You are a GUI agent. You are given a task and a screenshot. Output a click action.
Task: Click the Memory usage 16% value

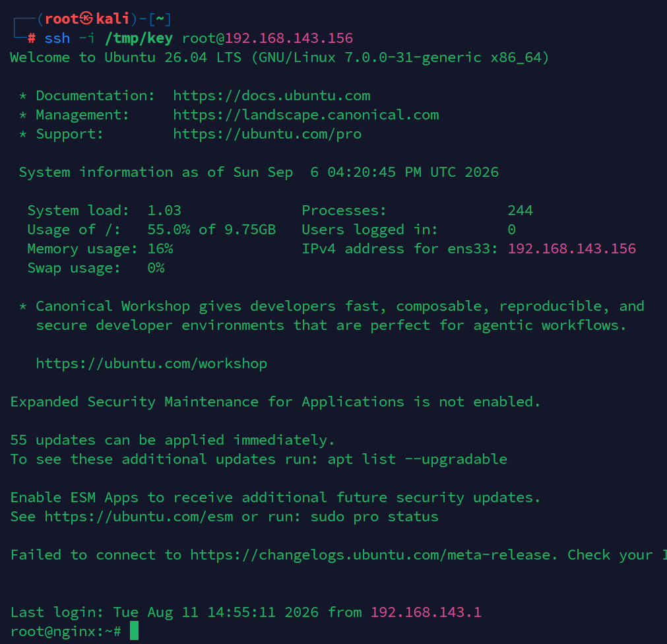(160, 249)
